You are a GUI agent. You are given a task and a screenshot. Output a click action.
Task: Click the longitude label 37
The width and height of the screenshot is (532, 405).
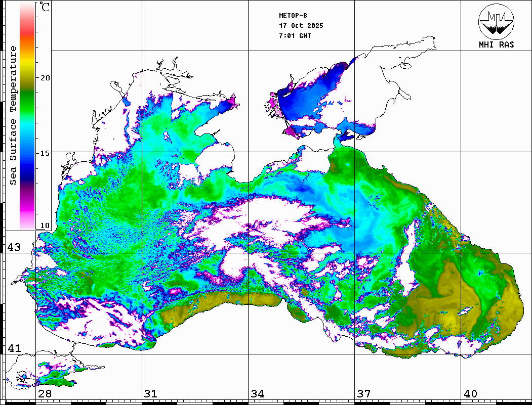point(363,394)
